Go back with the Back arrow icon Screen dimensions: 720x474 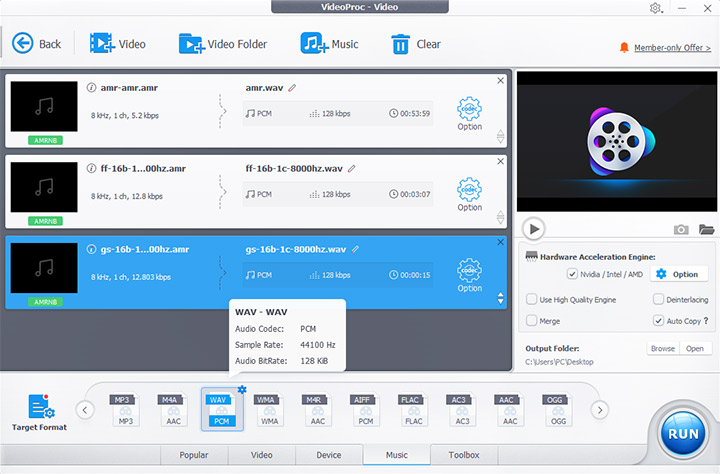(x=22, y=43)
